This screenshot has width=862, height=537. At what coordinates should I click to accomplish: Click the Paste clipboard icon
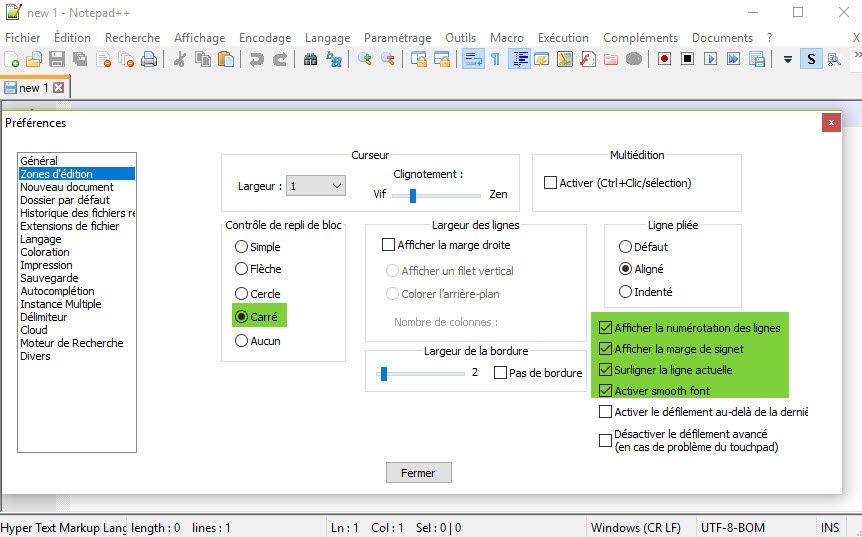(x=226, y=59)
